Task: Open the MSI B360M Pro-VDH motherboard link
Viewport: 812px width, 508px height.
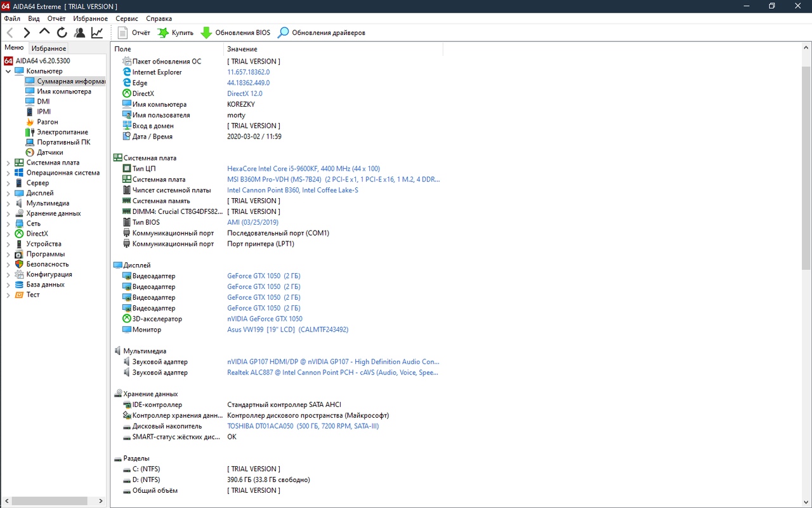Action: click(x=334, y=180)
